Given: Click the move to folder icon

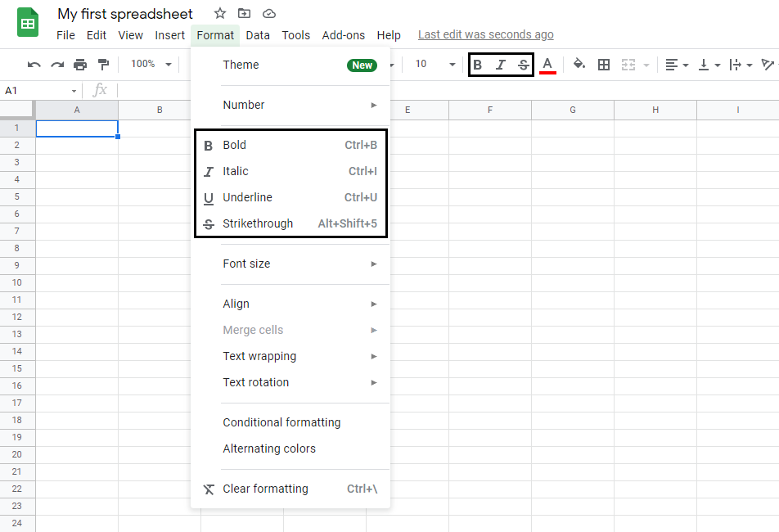Looking at the screenshot, I should [x=244, y=13].
